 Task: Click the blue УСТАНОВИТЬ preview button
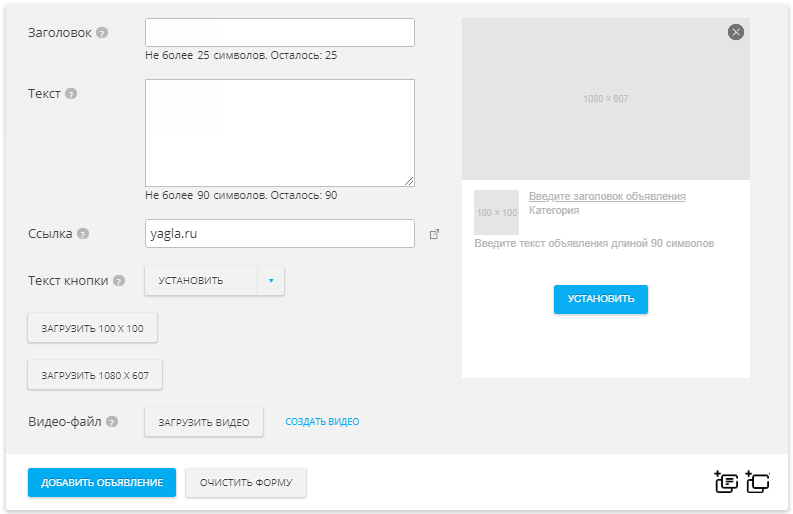[601, 299]
